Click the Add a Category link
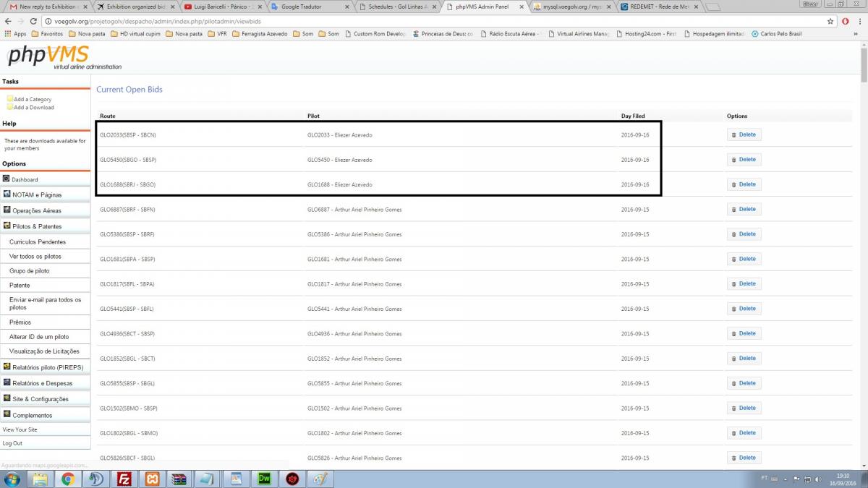The height and width of the screenshot is (488, 868). 33,99
